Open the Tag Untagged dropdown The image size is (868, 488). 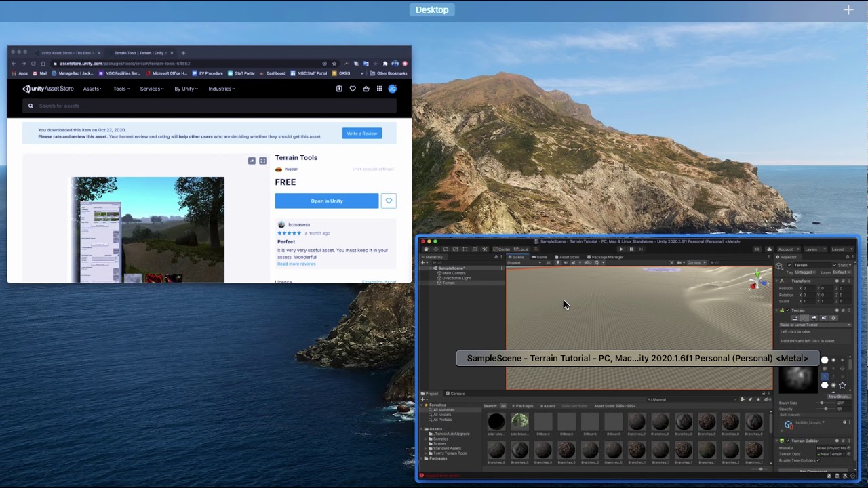coord(806,272)
